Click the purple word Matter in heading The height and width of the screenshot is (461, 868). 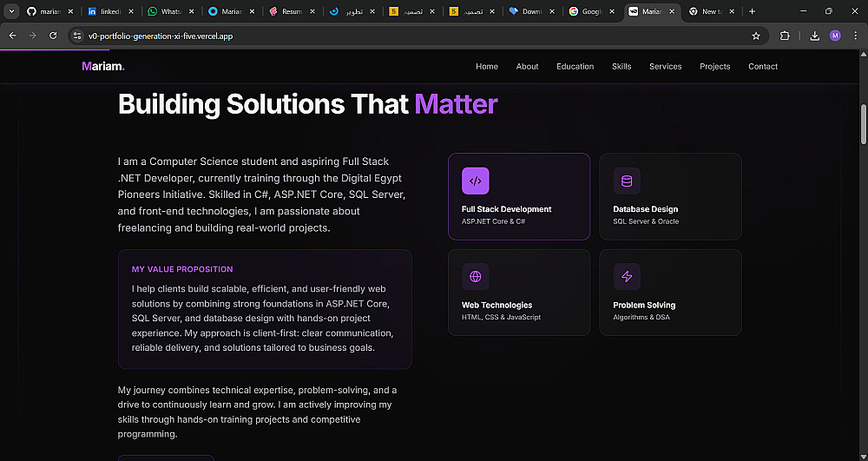(457, 104)
